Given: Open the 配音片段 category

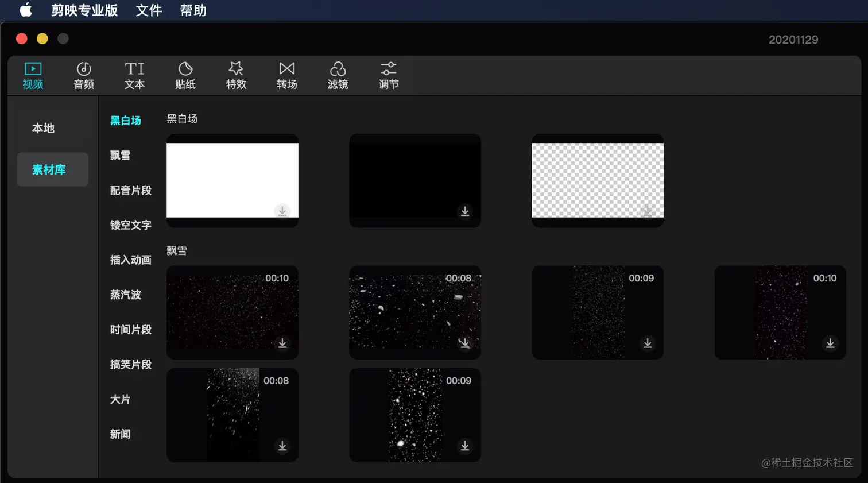Looking at the screenshot, I should 131,190.
